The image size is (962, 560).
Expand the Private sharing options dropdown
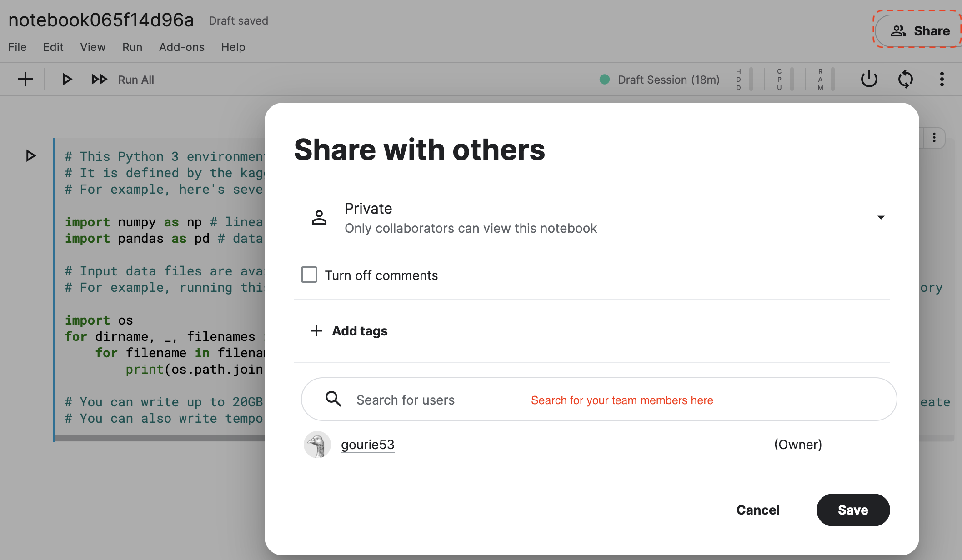point(882,217)
